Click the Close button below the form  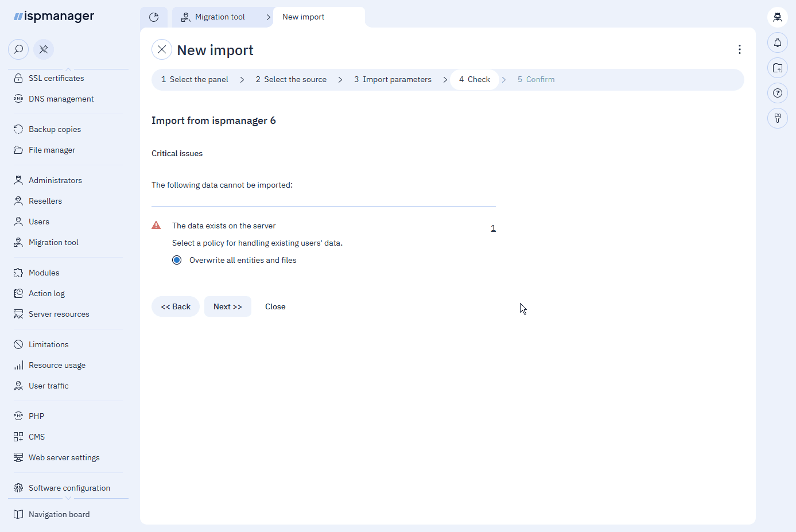click(275, 306)
